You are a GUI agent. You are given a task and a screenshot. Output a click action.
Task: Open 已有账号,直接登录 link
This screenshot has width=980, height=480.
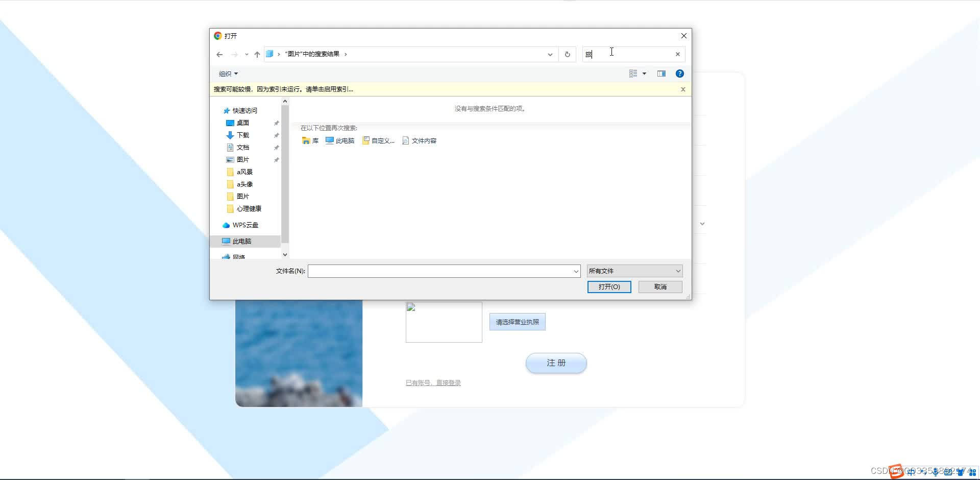click(x=433, y=383)
